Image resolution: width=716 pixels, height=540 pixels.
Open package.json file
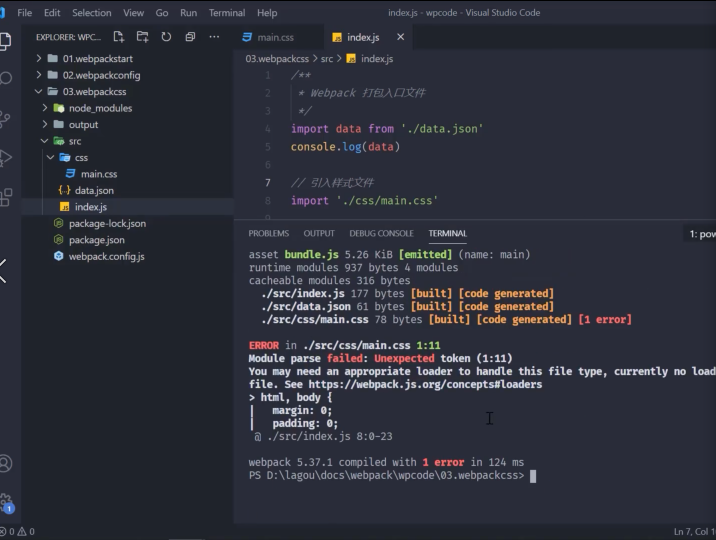click(97, 240)
